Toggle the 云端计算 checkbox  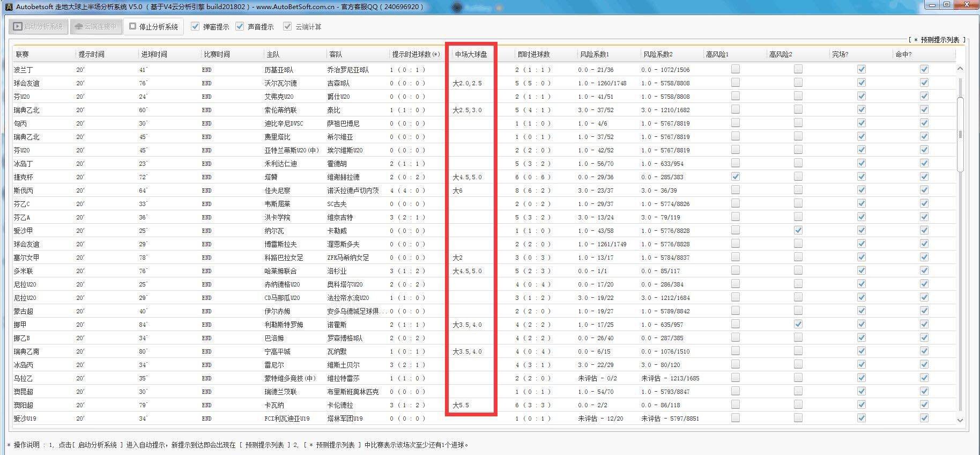tap(288, 26)
